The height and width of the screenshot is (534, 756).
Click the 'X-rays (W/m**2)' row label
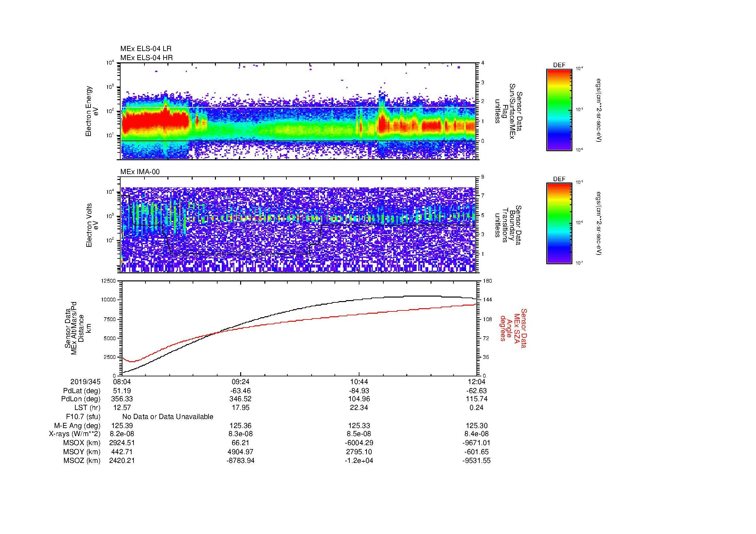[x=75, y=434]
